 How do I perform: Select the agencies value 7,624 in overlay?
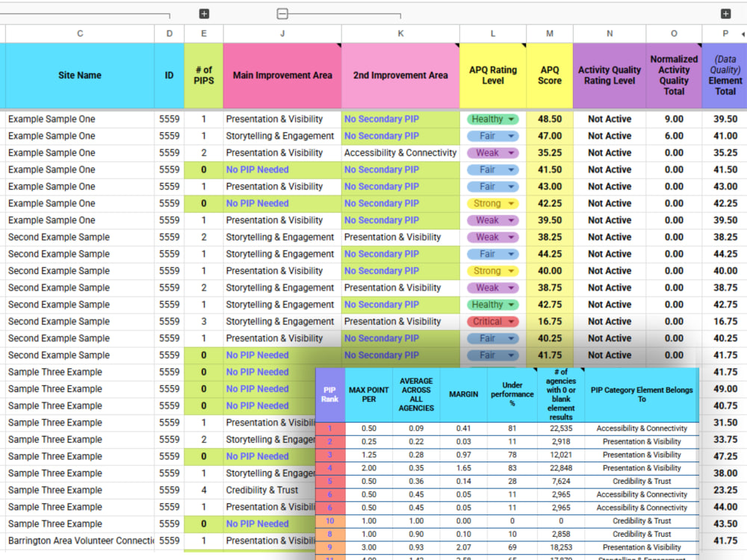561,482
